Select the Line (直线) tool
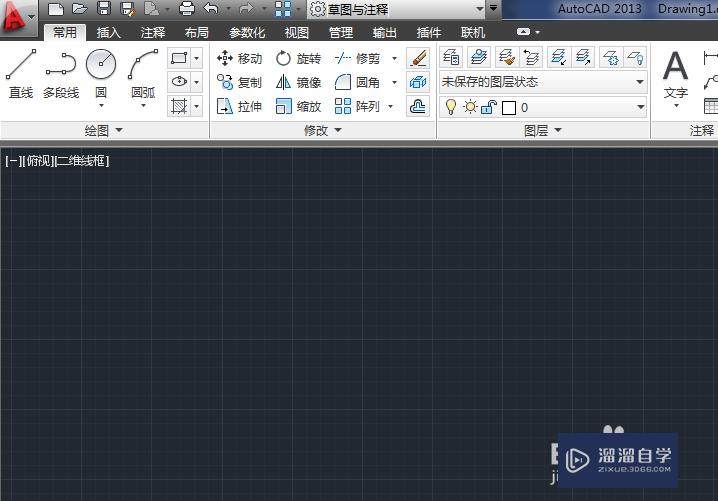718x501 pixels. (21, 75)
